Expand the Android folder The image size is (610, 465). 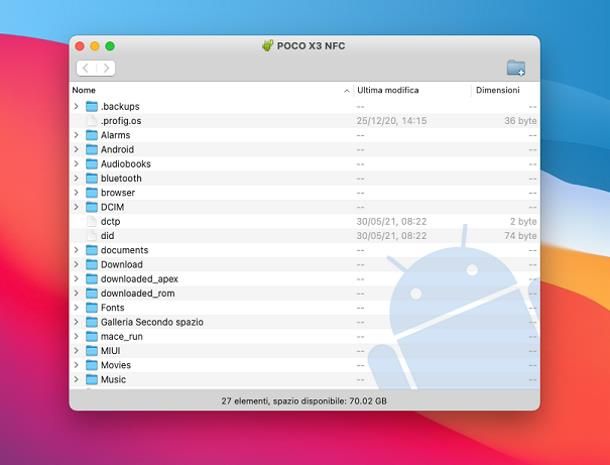tap(76, 149)
